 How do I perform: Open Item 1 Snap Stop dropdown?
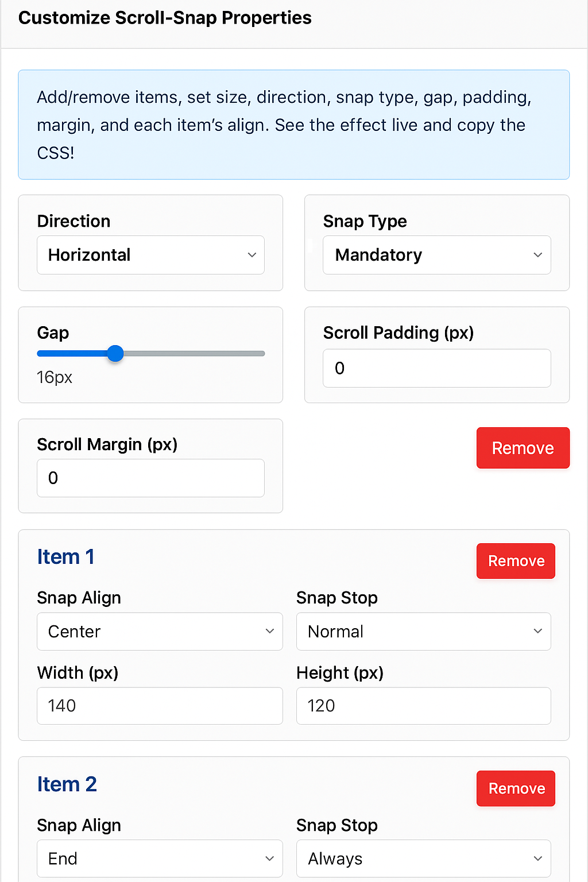(423, 632)
